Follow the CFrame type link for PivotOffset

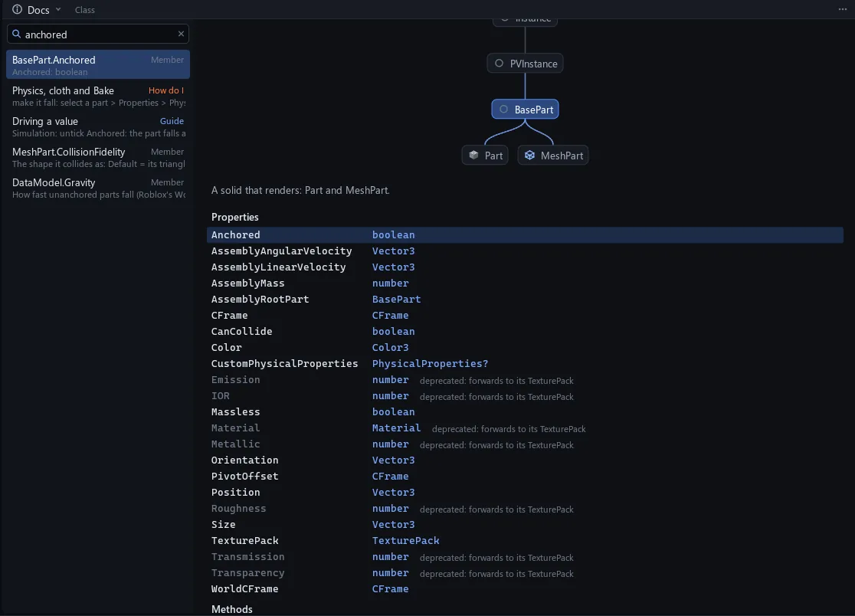click(x=391, y=476)
